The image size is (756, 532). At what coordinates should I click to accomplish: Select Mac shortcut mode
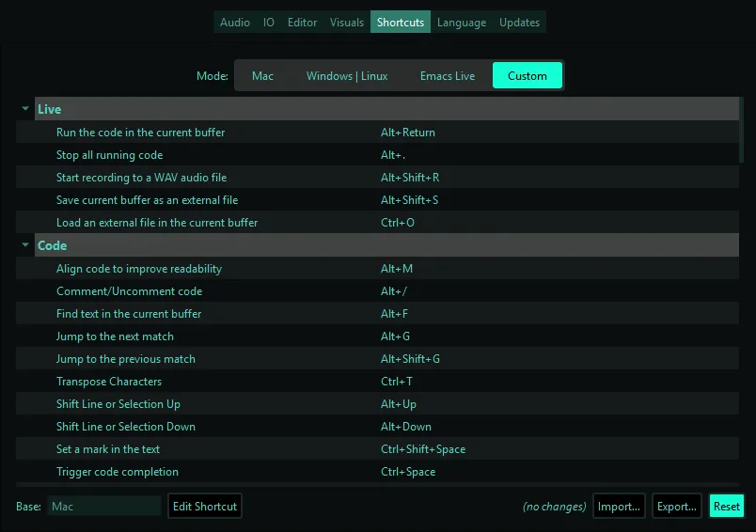click(262, 75)
